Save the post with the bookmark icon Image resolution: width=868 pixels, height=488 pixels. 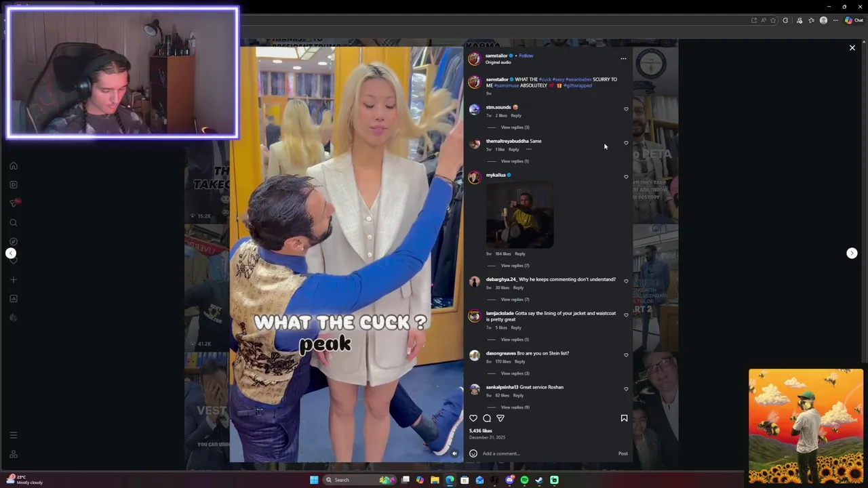tap(624, 418)
